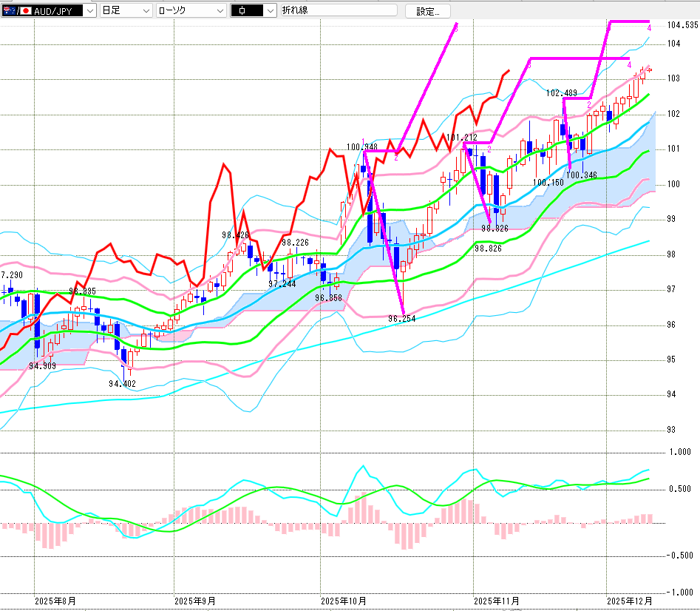Click the candlestick icon in the black box
The width and height of the screenshot is (700, 611).
[245, 11]
